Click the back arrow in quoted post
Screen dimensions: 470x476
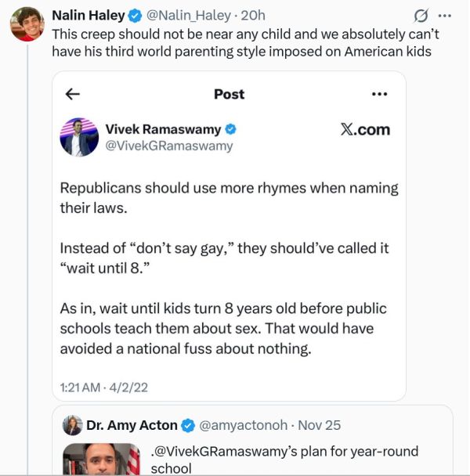73,94
